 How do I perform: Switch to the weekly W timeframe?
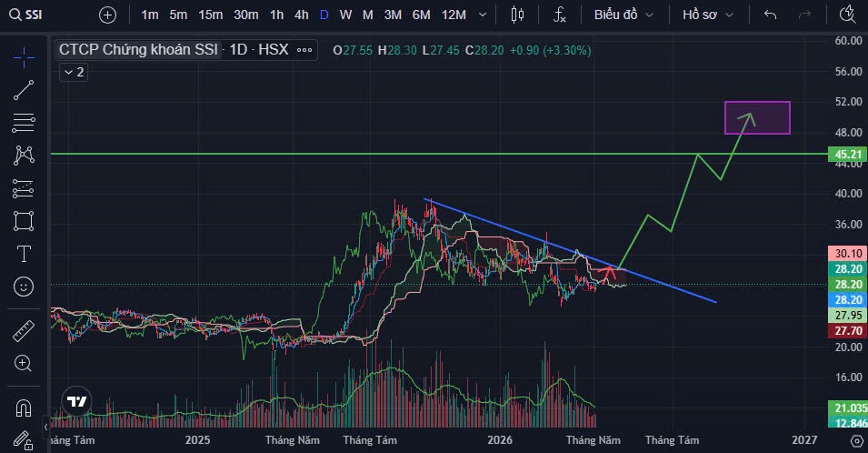[x=345, y=15]
